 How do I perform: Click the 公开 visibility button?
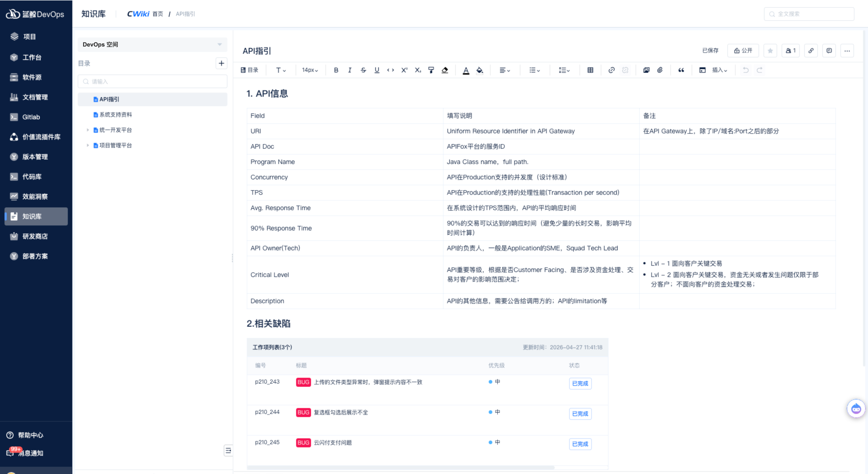click(743, 51)
